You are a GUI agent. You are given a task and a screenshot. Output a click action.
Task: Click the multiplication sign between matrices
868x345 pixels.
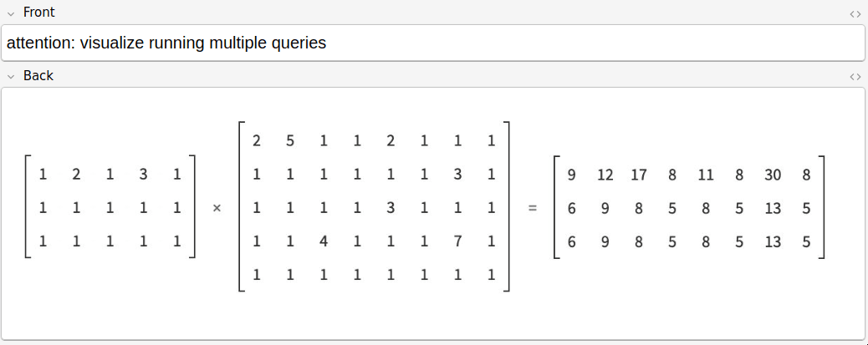217,209
